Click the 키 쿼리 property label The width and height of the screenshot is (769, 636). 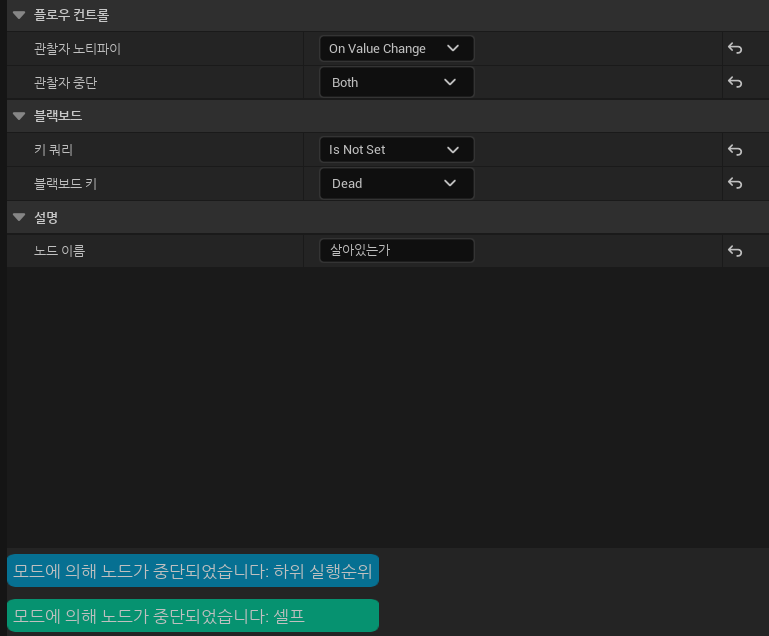(53, 150)
